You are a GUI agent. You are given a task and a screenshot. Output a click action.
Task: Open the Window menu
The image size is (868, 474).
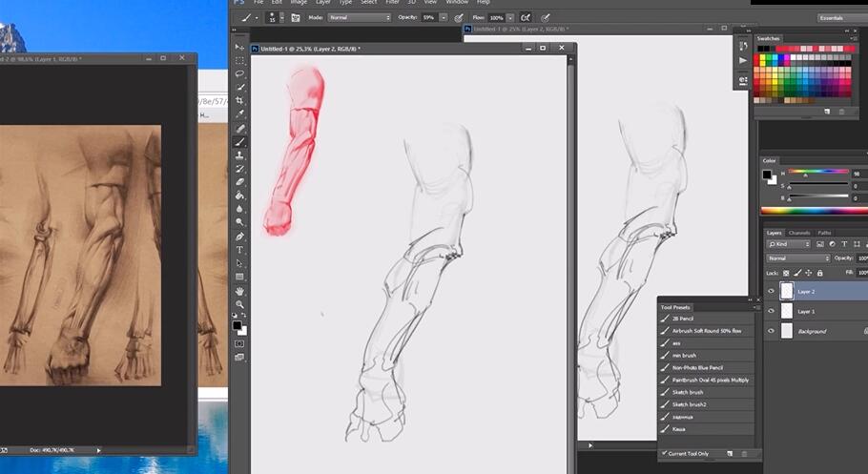click(x=457, y=2)
